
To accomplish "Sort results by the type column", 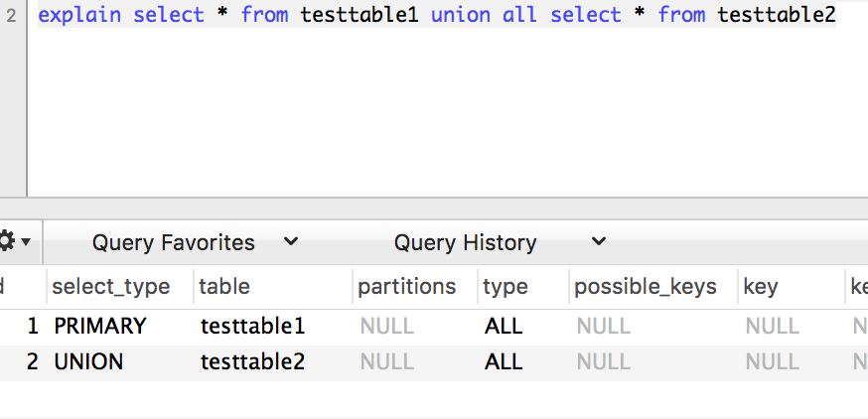I will pyautogui.click(x=505, y=287).
